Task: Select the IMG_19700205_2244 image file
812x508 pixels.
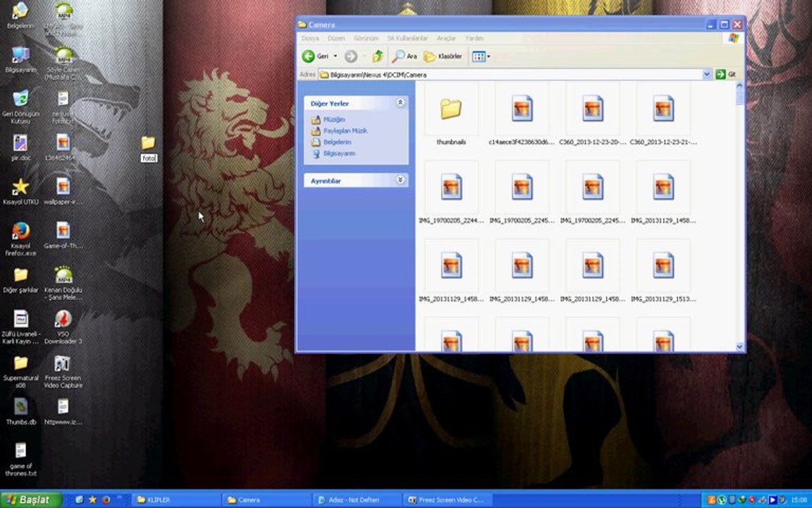Action: point(451,193)
